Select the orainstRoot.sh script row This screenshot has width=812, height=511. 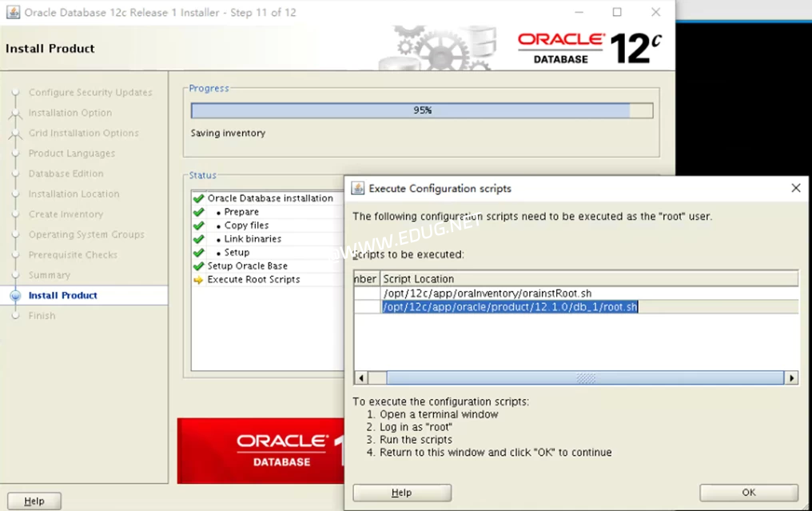pyautogui.click(x=576, y=293)
